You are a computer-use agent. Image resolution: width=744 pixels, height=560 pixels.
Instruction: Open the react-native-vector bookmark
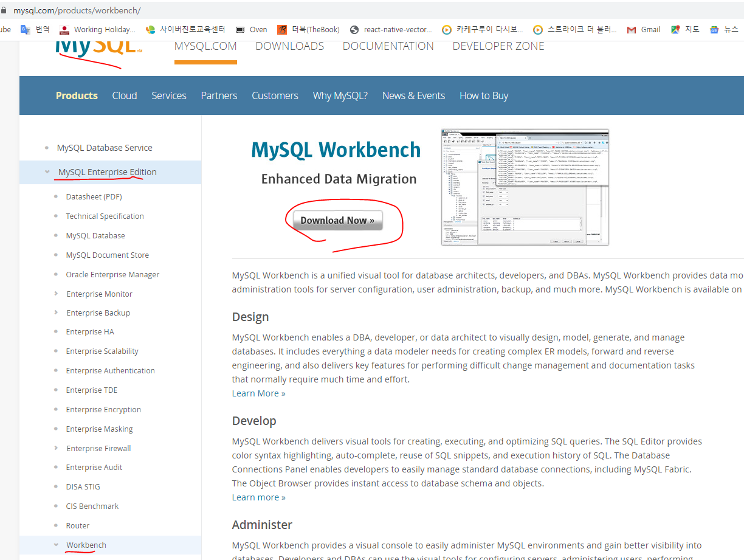[x=391, y=29]
